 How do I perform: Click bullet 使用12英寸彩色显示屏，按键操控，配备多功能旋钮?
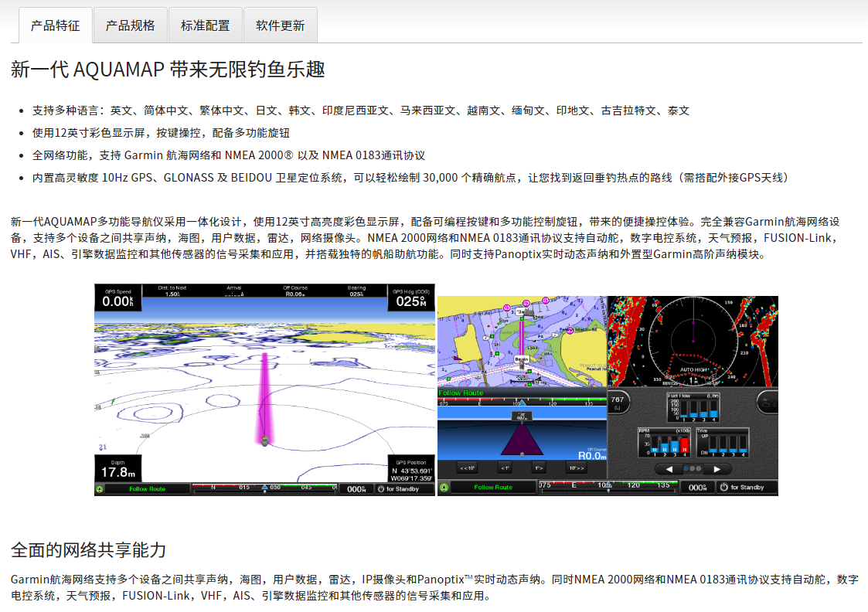(161, 133)
